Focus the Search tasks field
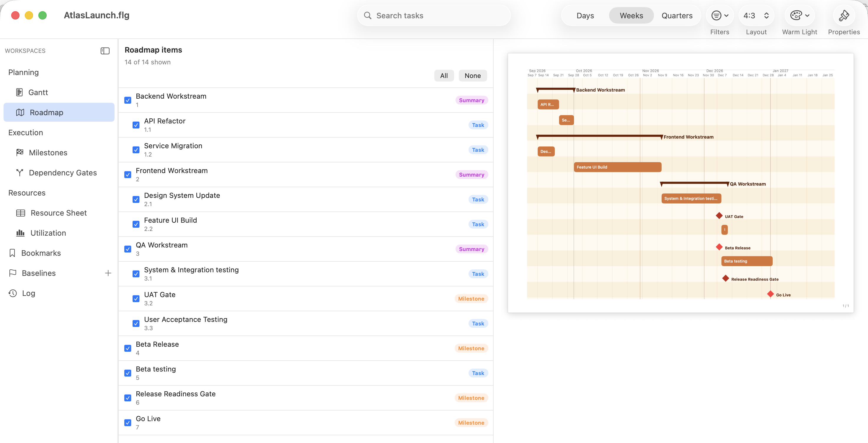Viewport: 868px width, 443px height. pos(434,16)
